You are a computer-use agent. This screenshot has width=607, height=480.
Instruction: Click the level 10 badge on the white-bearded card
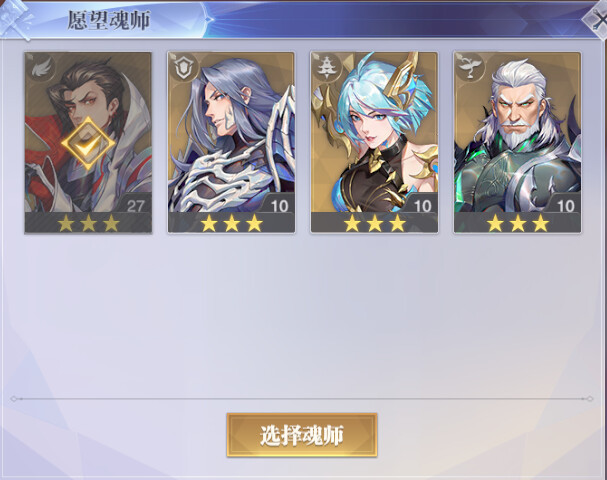point(565,205)
